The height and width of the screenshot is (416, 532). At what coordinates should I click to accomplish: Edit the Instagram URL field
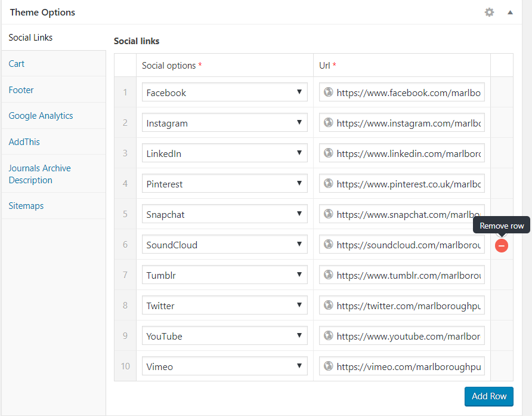click(x=402, y=122)
